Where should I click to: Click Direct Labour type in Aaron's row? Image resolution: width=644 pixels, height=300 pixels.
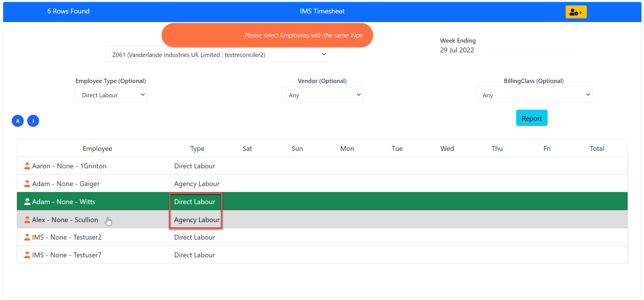[194, 166]
